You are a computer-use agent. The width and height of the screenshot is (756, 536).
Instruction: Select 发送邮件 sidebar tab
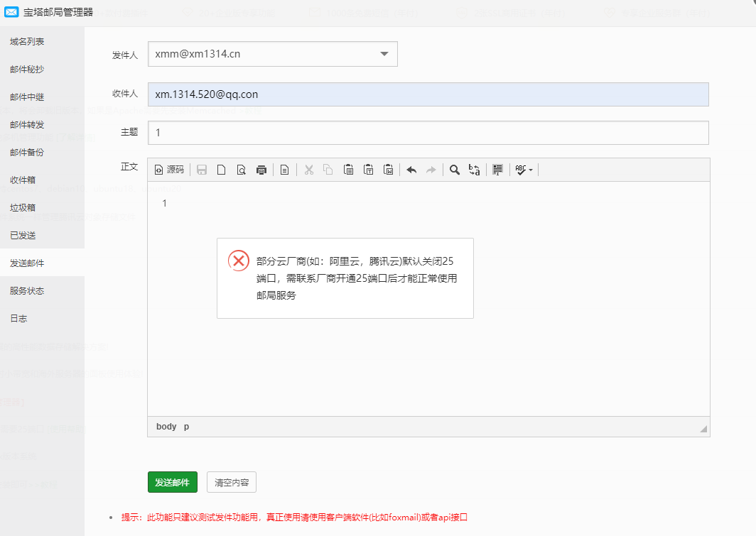(x=42, y=263)
